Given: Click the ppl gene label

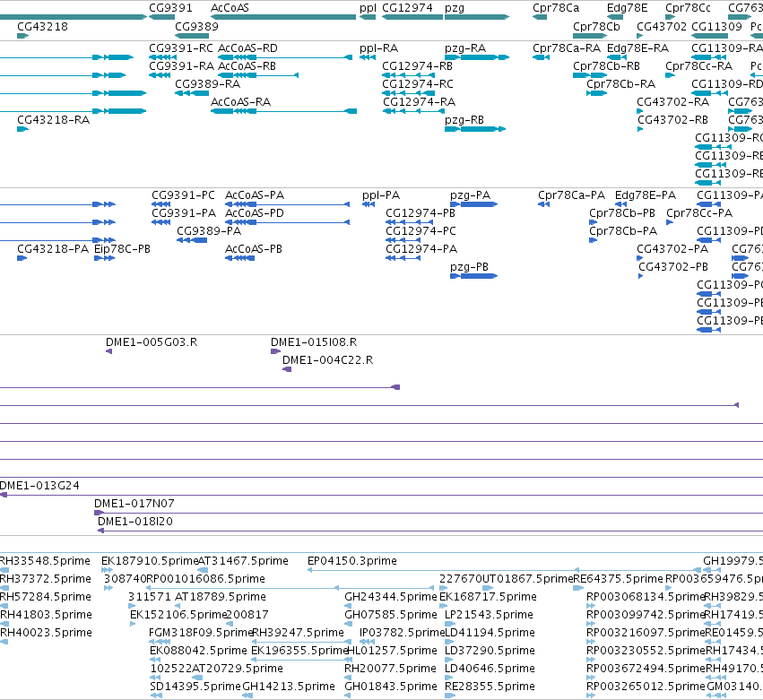Looking at the screenshot, I should [x=368, y=8].
